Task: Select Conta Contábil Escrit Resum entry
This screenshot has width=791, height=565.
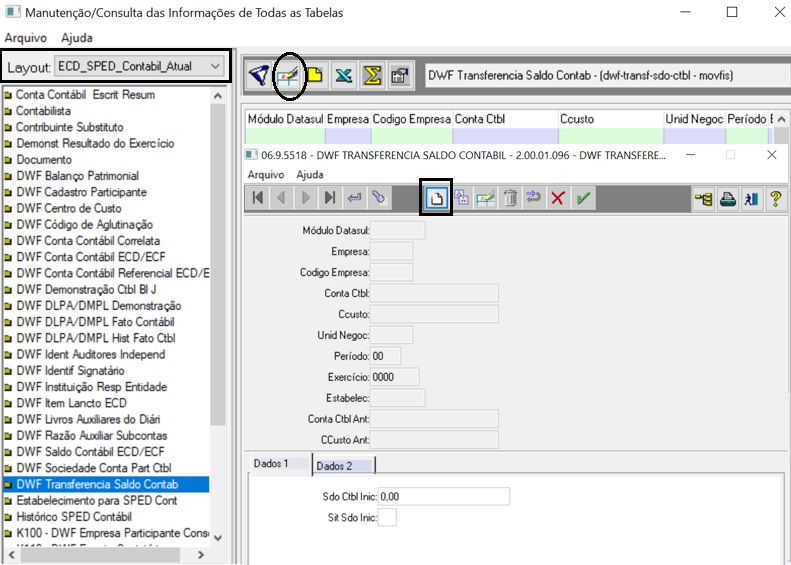Action: 86,95
